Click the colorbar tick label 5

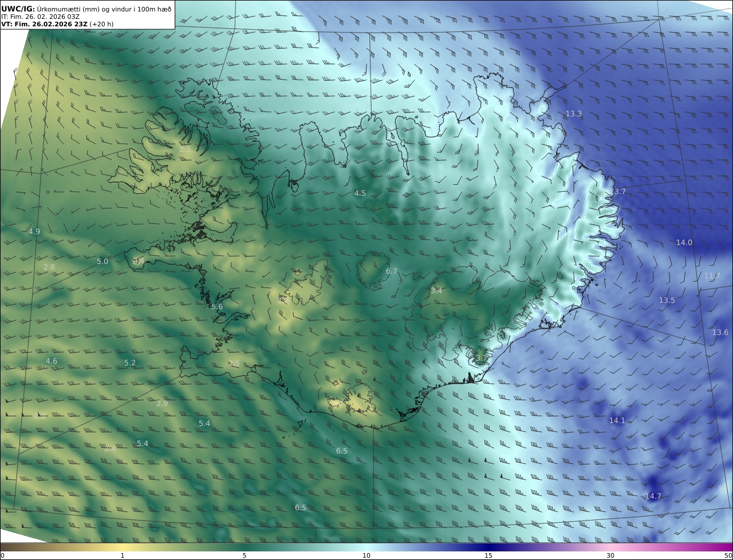click(x=245, y=555)
